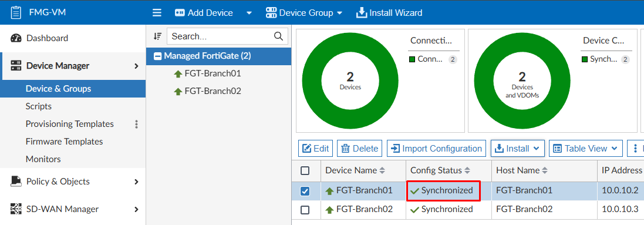
Task: Click Import Configuration button
Action: pyautogui.click(x=436, y=149)
